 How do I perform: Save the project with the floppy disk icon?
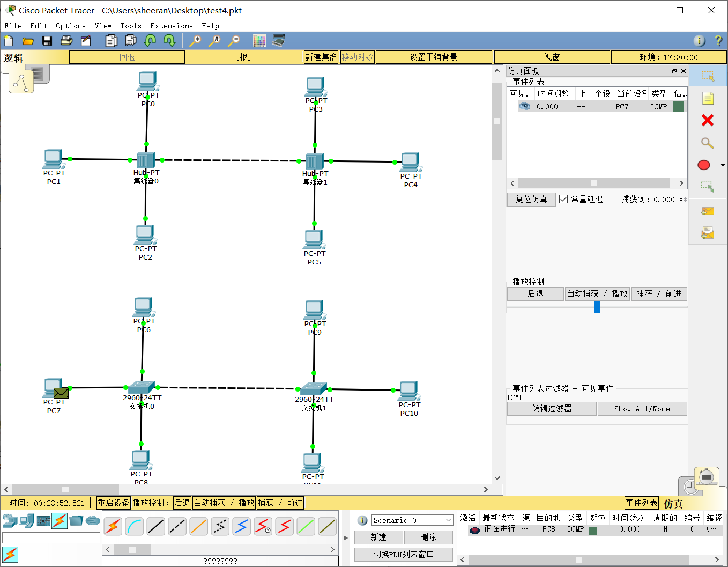(47, 41)
